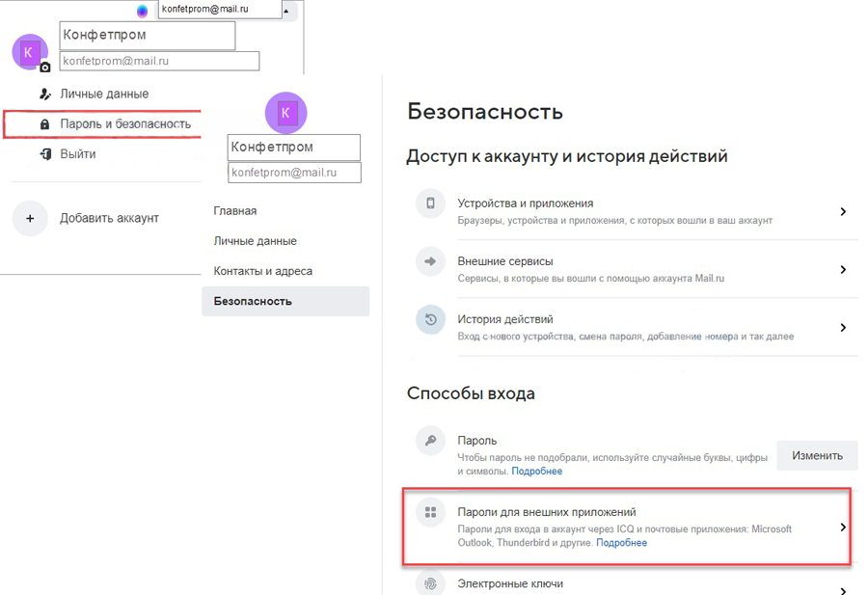The image size is (868, 595).
Task: Click the key icon in the Пароль row
Action: [429, 440]
